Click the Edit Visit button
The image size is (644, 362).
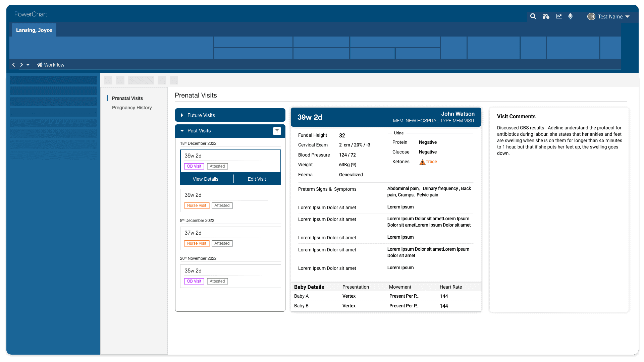(257, 179)
